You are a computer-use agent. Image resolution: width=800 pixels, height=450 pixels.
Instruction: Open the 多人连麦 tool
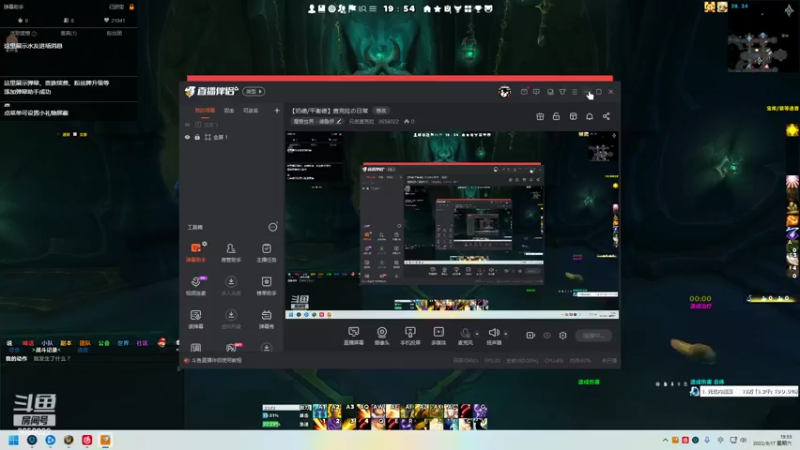[231, 285]
